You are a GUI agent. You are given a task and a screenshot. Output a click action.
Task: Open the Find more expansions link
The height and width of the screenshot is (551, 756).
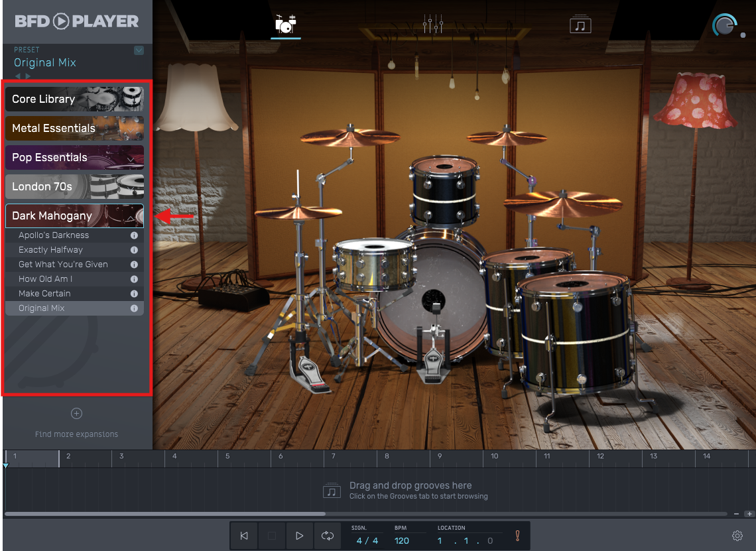click(x=76, y=434)
